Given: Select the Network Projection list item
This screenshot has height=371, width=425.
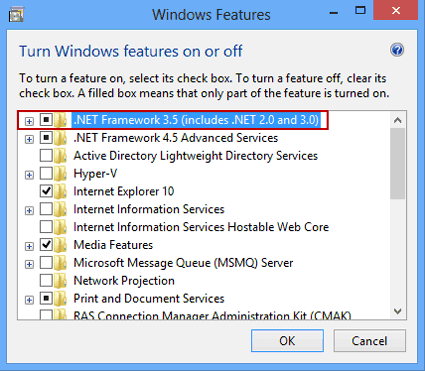Looking at the screenshot, I should [x=124, y=281].
